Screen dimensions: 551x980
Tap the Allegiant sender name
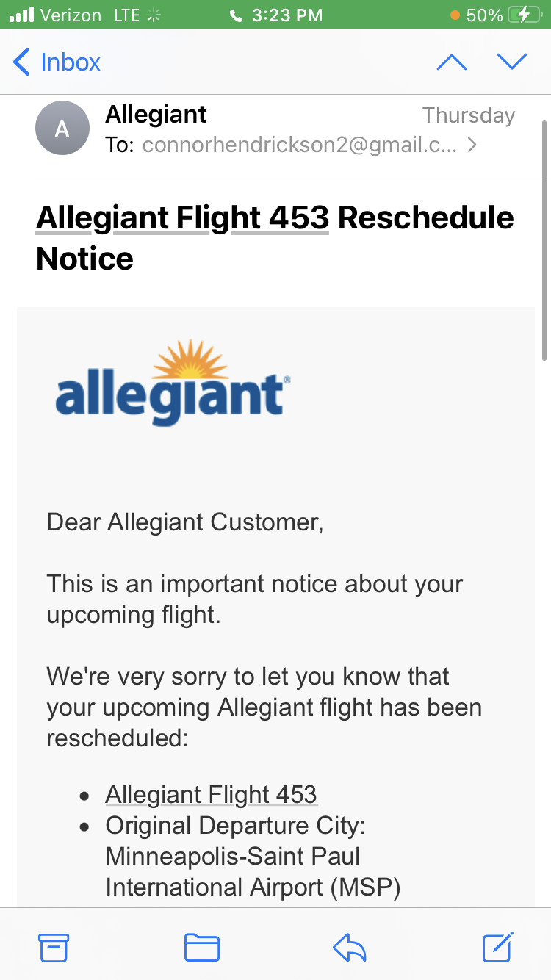(x=156, y=114)
